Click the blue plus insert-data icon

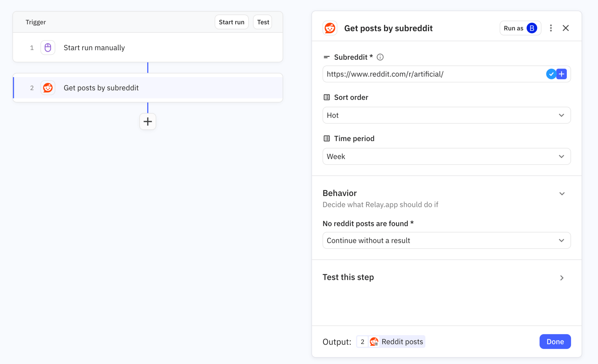point(562,74)
